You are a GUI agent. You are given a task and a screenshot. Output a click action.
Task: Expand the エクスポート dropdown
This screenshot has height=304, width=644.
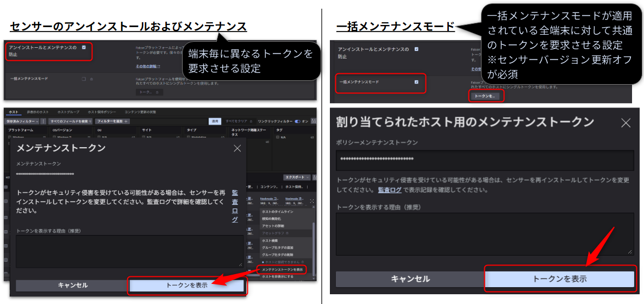pos(297,177)
